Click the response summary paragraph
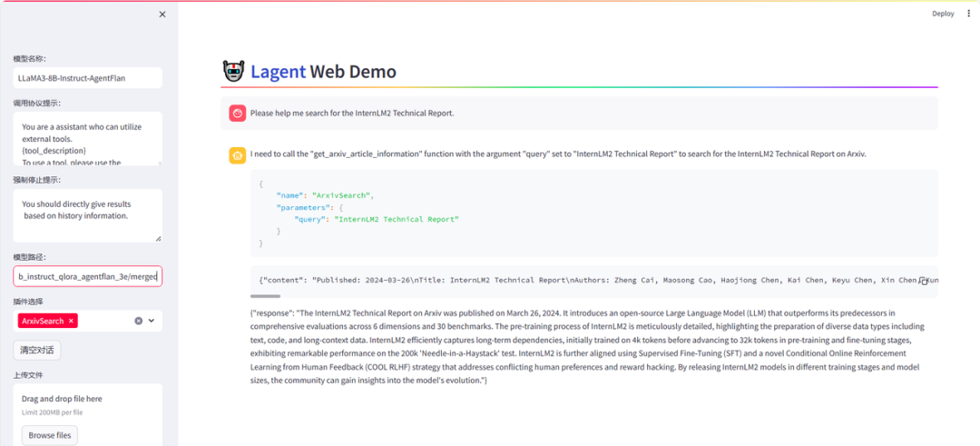This screenshot has width=980, height=446. [x=587, y=346]
